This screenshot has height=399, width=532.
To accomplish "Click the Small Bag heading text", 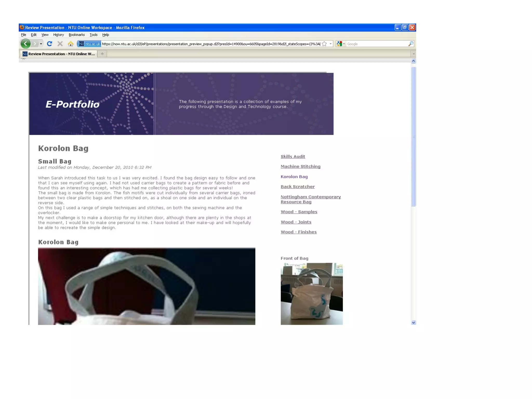I will 55,161.
